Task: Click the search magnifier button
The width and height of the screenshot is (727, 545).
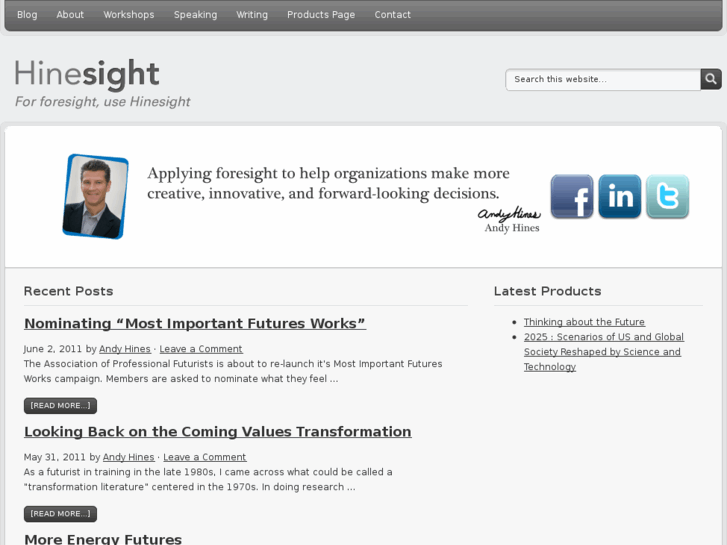Action: click(711, 79)
